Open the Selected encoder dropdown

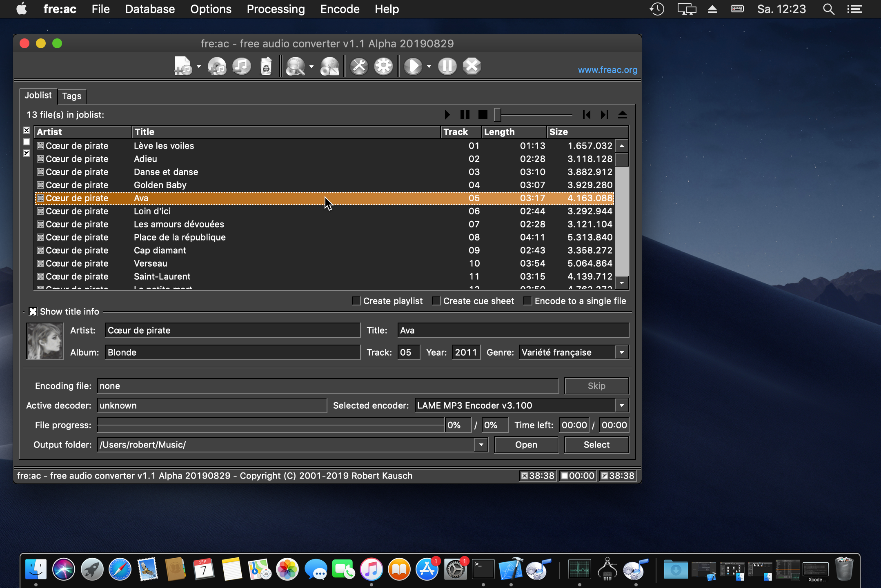click(622, 405)
